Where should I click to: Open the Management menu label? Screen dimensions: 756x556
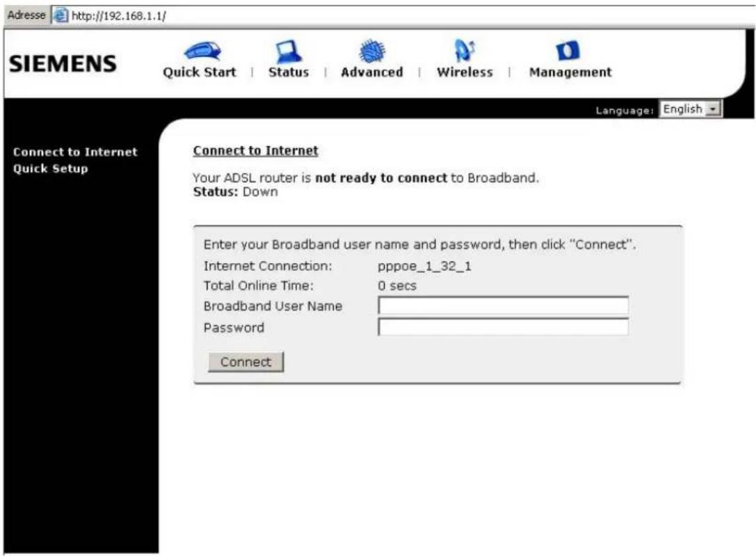pyautogui.click(x=570, y=72)
